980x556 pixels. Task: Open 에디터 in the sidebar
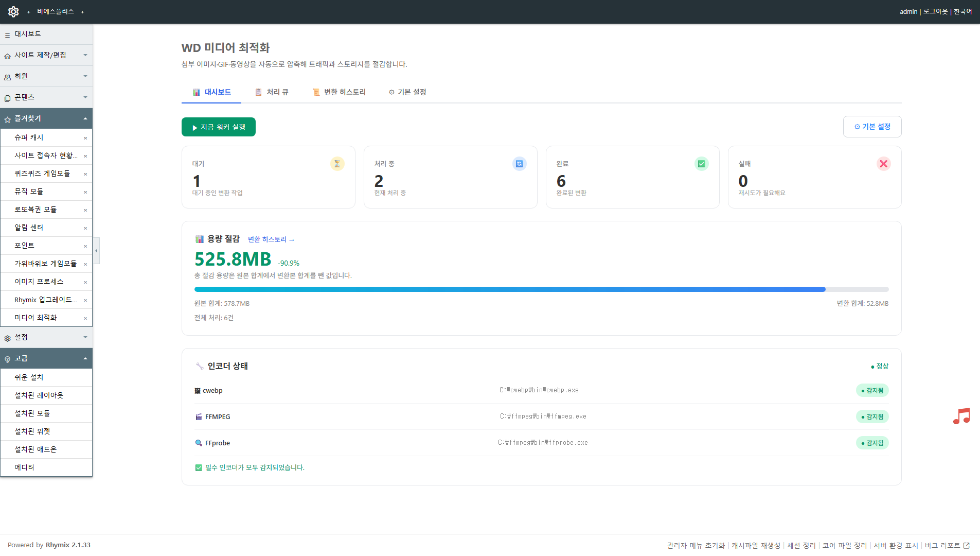46,467
